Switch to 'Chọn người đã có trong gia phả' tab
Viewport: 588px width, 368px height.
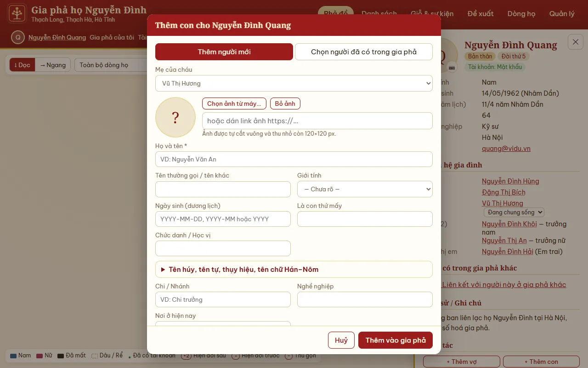[364, 52]
